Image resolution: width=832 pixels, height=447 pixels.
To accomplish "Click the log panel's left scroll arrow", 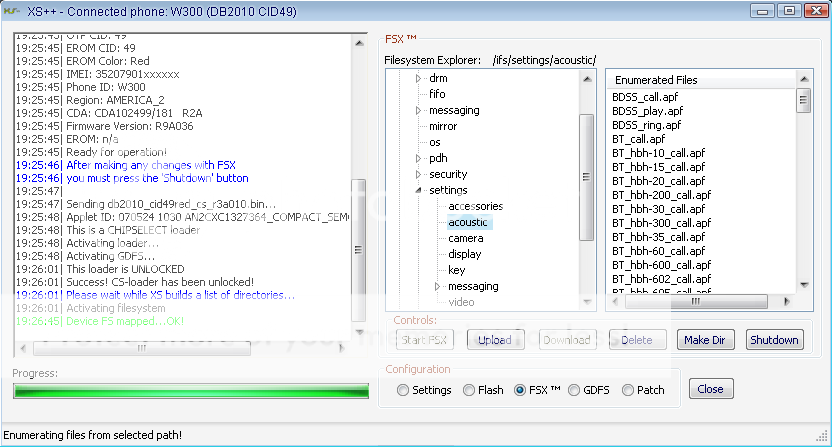I will [x=23, y=348].
